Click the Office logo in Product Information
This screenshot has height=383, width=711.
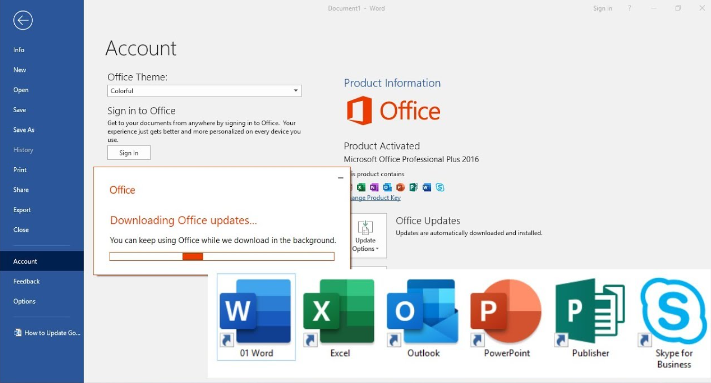393,111
